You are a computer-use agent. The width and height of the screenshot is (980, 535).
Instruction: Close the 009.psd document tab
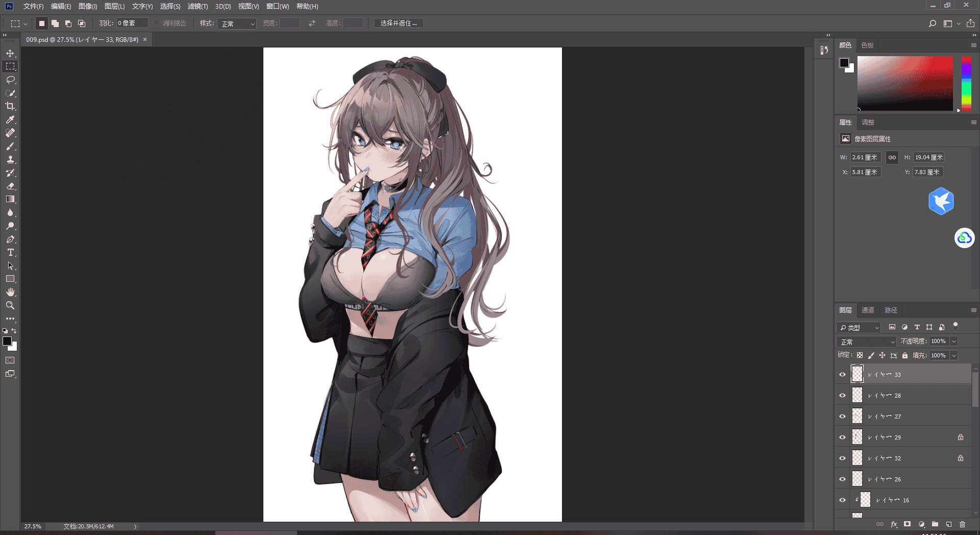145,39
